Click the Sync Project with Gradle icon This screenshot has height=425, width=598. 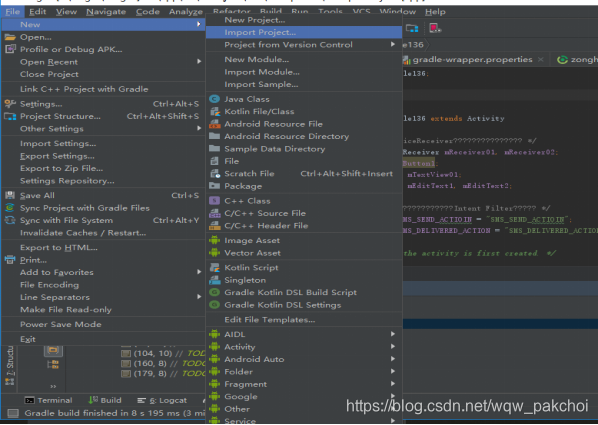[10, 208]
